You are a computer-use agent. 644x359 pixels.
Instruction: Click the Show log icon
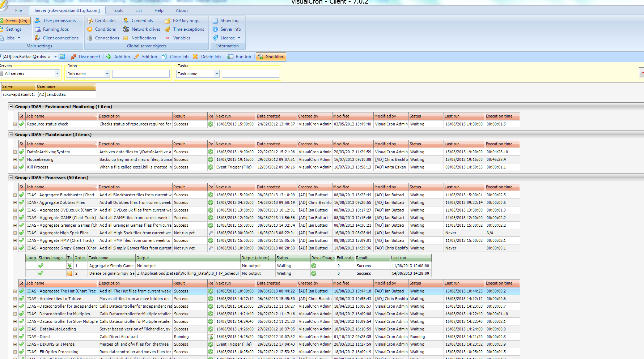pyautogui.click(x=215, y=21)
